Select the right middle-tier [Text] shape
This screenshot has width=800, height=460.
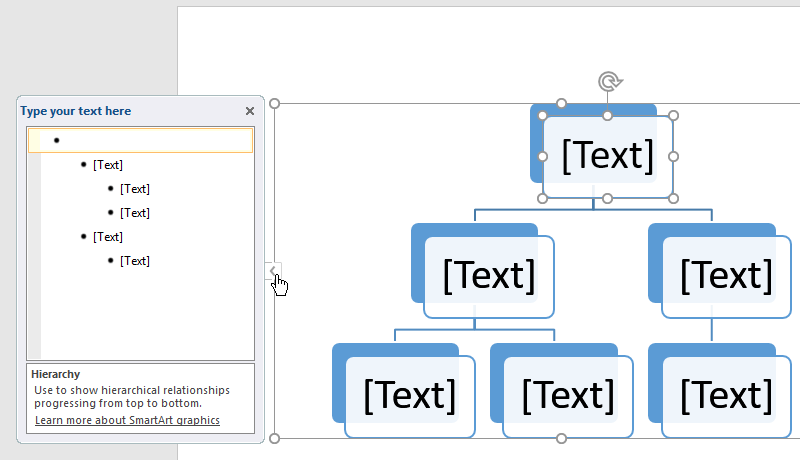[x=725, y=276]
